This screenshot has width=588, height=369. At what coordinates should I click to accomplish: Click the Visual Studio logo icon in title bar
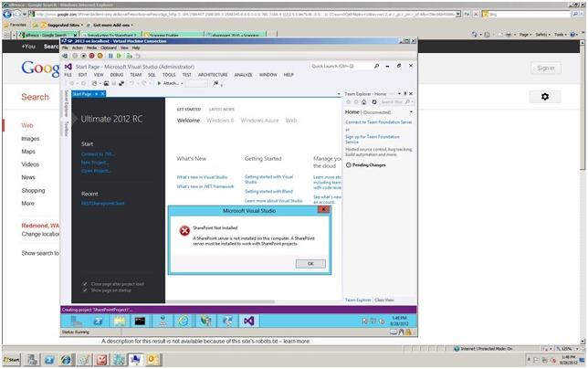coord(68,67)
